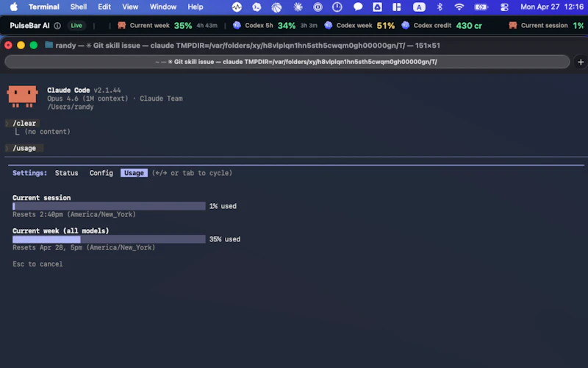The width and height of the screenshot is (588, 368).
Task: Click the 4h 43m reset timer
Action: pyautogui.click(x=207, y=26)
